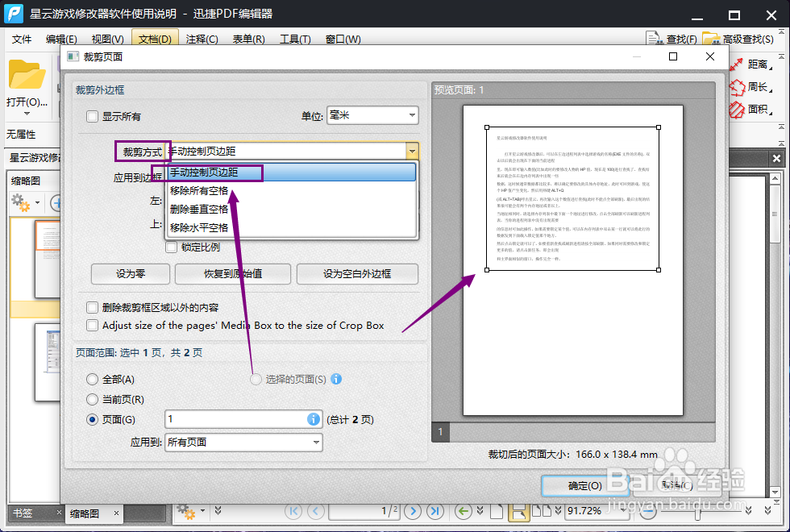Select continuous page layout icon (highlighted)
Screen dimensions: 790x532
pyautogui.click(x=518, y=511)
